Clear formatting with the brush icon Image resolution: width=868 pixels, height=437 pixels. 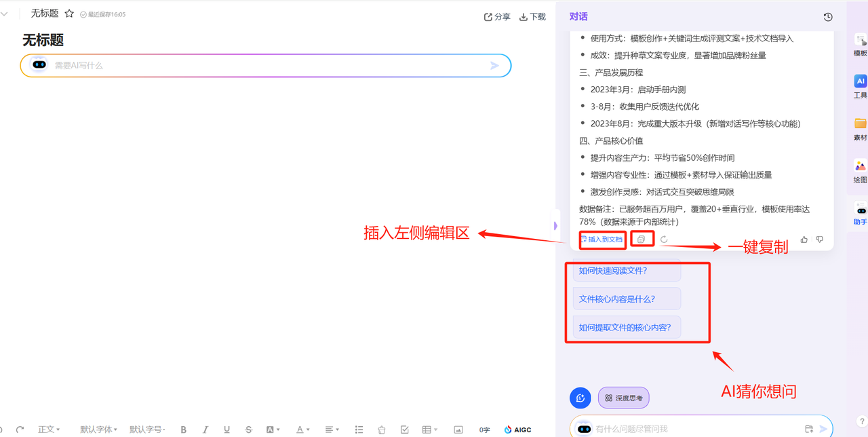pyautogui.click(x=382, y=430)
